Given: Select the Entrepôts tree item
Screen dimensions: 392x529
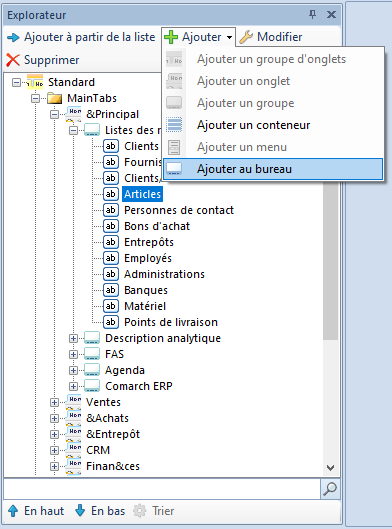Looking at the screenshot, I should [x=149, y=242].
